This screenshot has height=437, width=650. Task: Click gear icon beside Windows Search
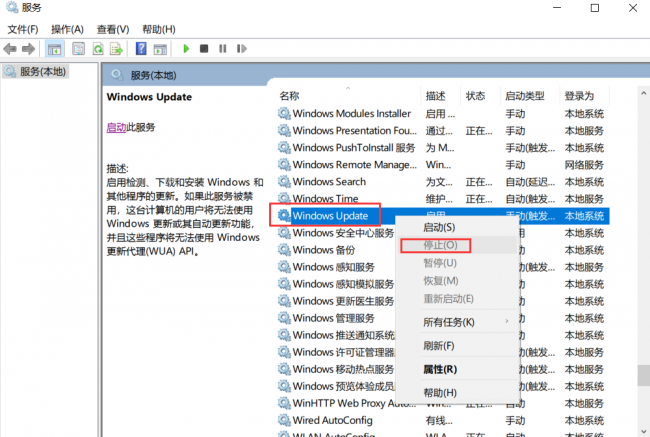(x=284, y=182)
